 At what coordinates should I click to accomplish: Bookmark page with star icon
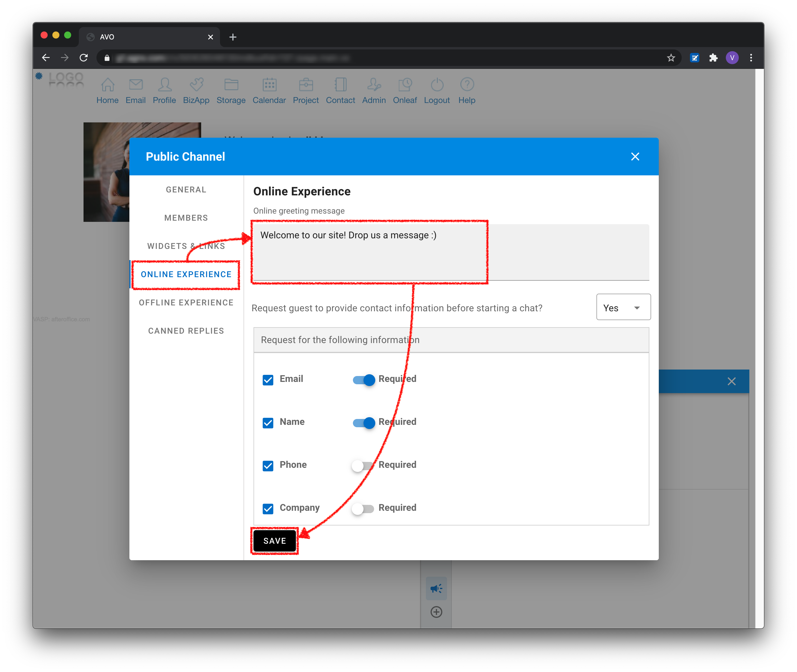coord(671,58)
